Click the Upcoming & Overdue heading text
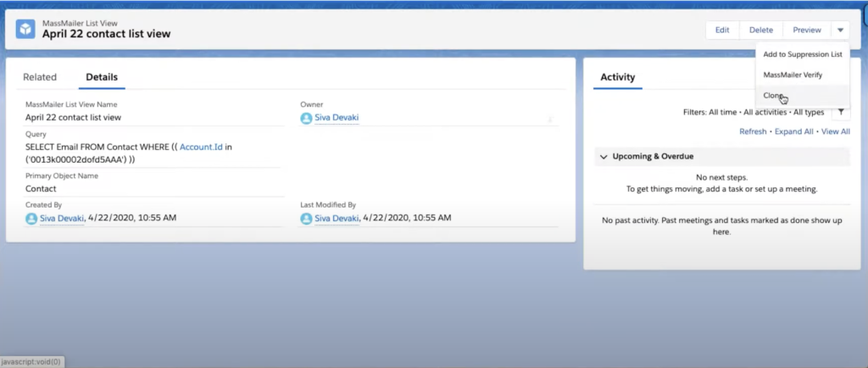The height and width of the screenshot is (368, 868). pyautogui.click(x=653, y=157)
